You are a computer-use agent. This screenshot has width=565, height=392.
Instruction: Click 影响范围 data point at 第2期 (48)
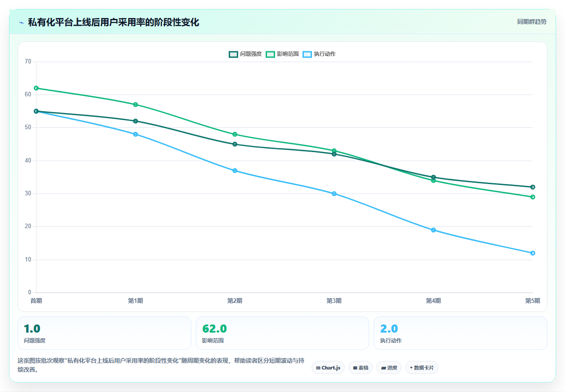tap(235, 134)
